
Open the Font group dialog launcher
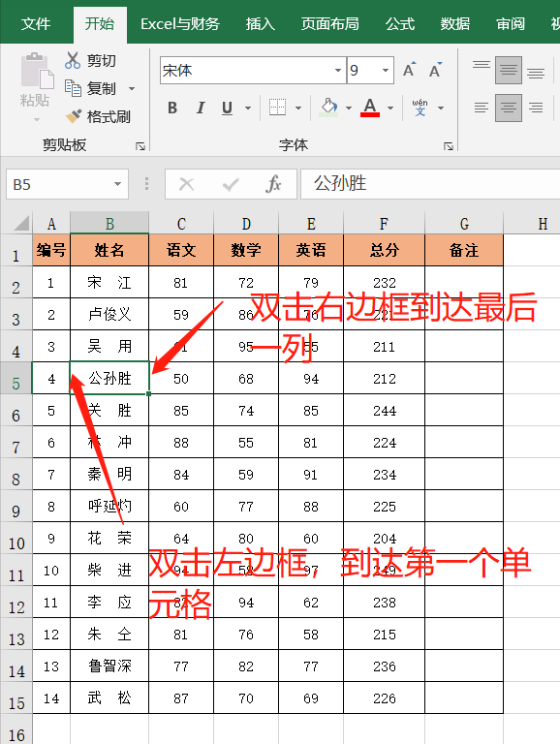[x=449, y=146]
